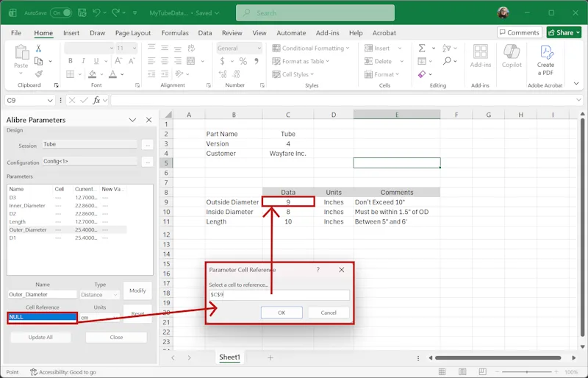Click the Fill Color bucket swatch

(93, 74)
